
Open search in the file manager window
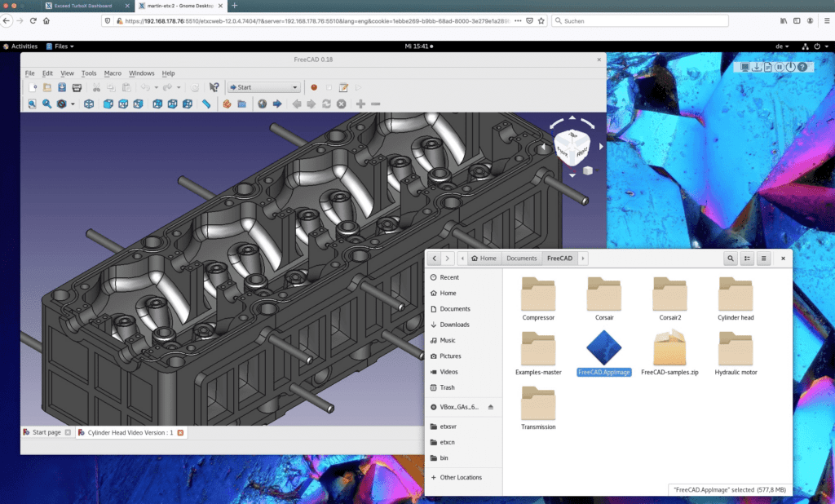[x=730, y=258]
